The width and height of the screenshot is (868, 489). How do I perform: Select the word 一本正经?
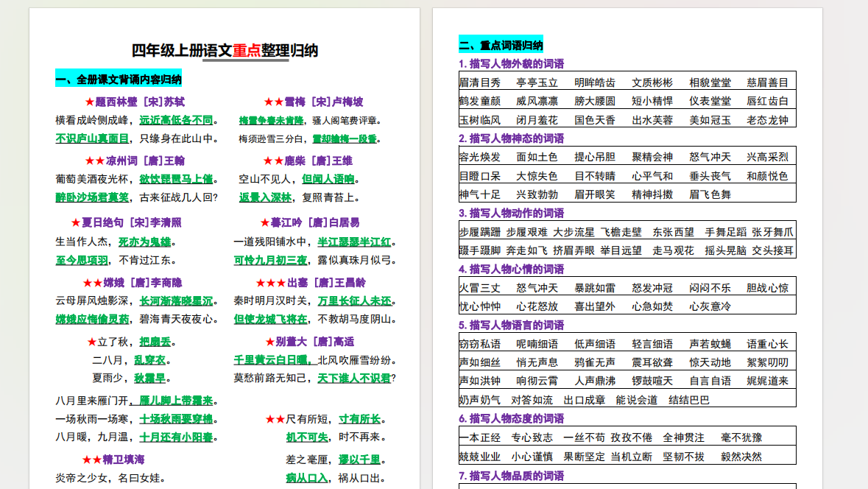click(x=480, y=438)
